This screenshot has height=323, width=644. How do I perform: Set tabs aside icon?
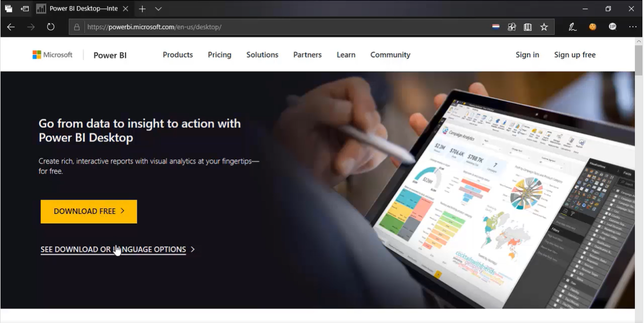point(25,9)
